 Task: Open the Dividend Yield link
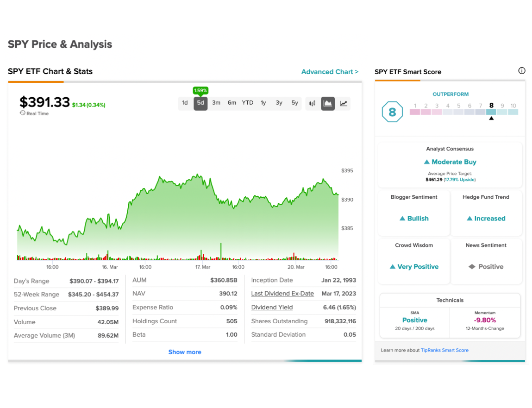click(272, 307)
